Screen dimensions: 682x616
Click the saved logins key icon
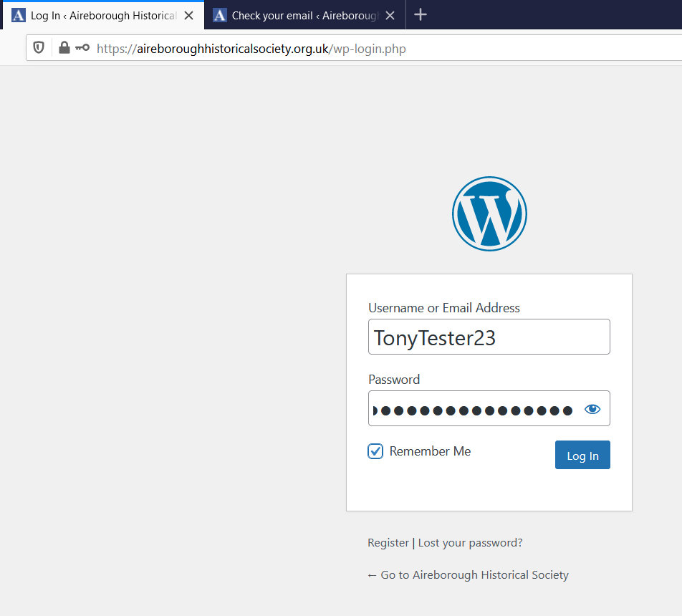82,48
